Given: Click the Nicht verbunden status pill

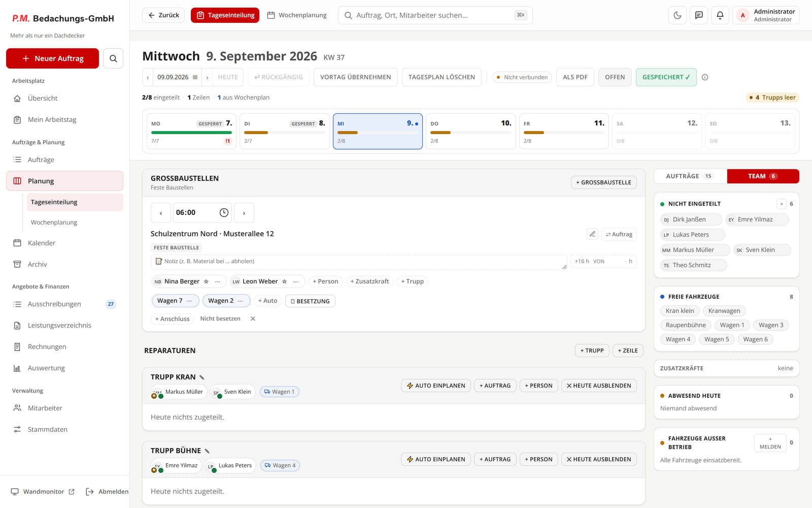Looking at the screenshot, I should (x=522, y=77).
